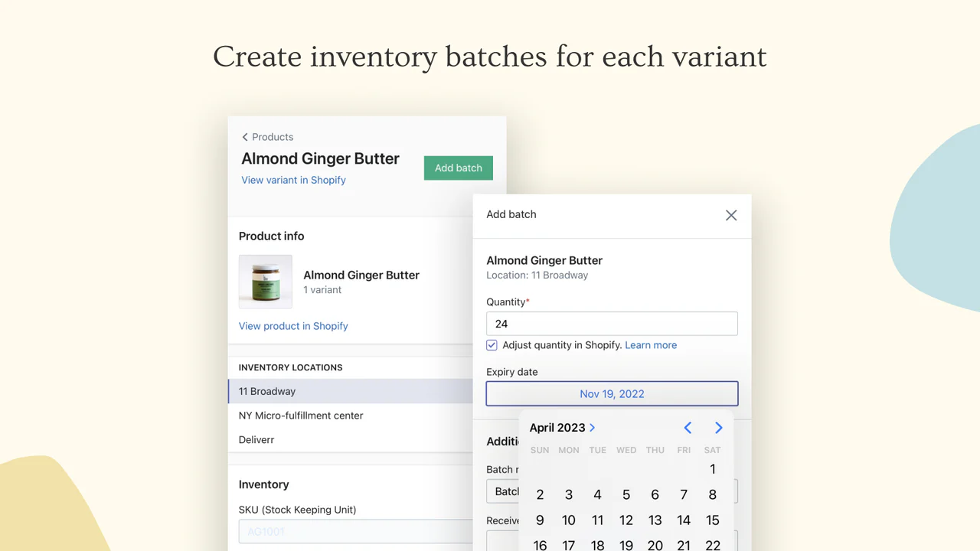980x551 pixels.
Task: Pick April 2 in the calendar
Action: coord(540,495)
